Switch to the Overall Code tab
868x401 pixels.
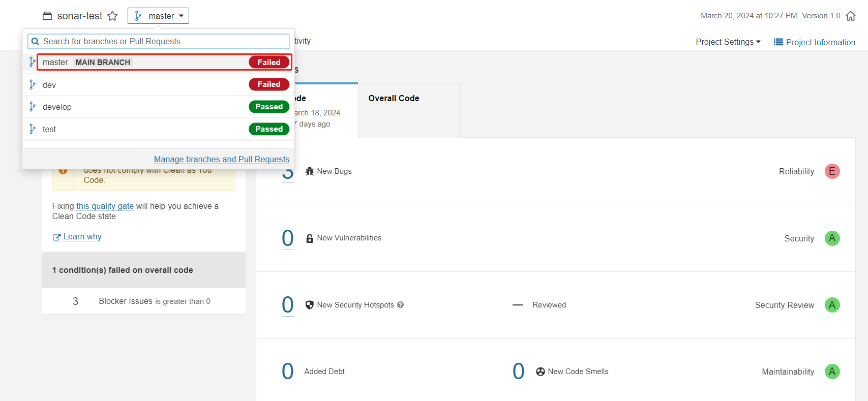394,99
